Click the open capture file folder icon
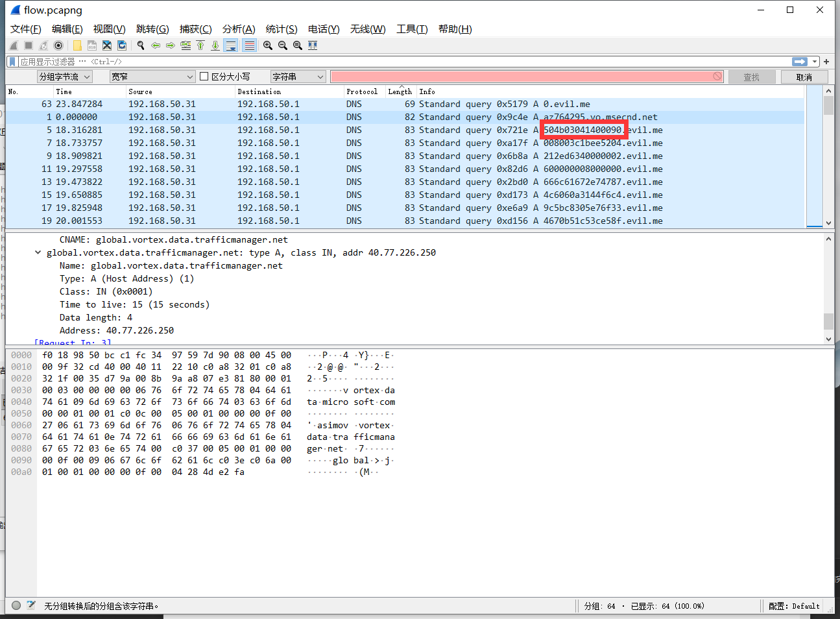This screenshot has width=840, height=619. [77, 45]
